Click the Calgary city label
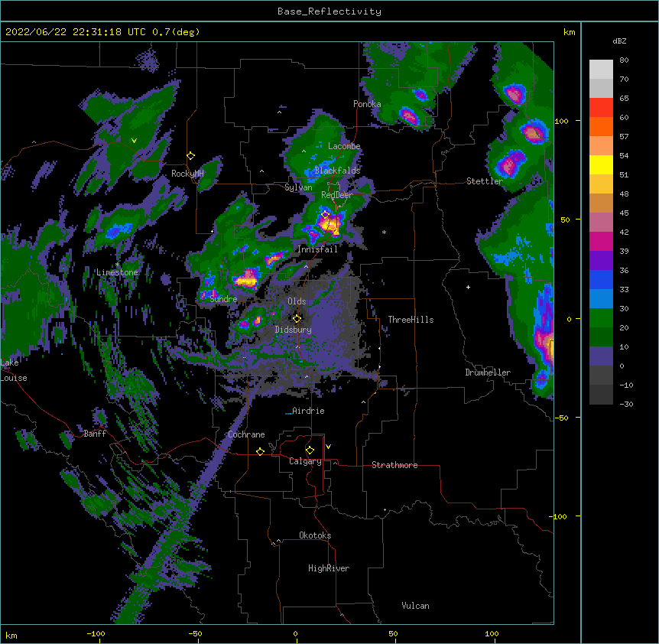This screenshot has height=644, width=659. [x=305, y=461]
